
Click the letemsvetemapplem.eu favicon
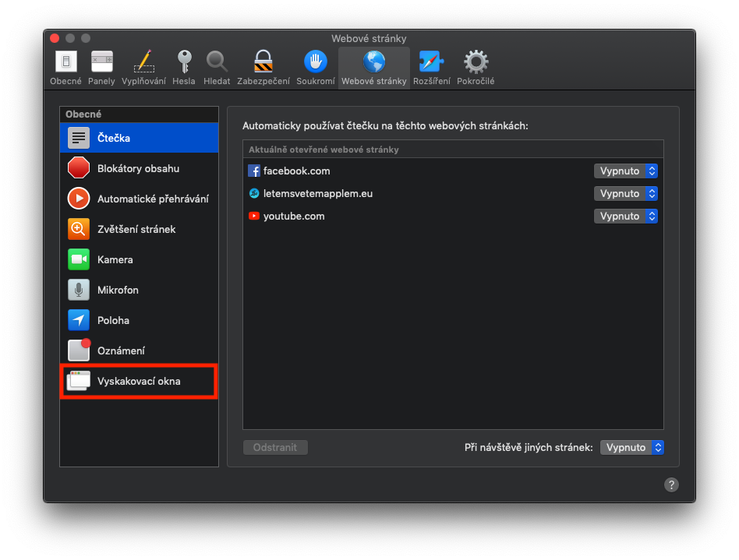(x=254, y=194)
